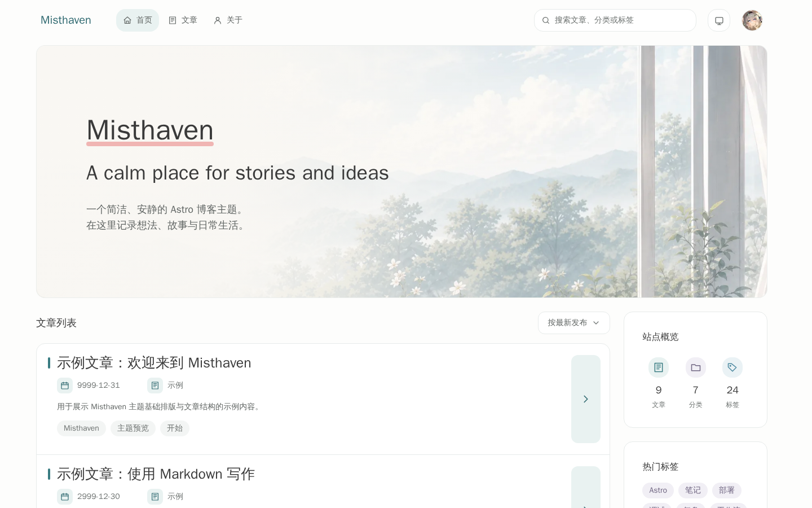Screen dimensions: 812x508
Task: Click the 站点概览 heading
Action: pyautogui.click(x=660, y=337)
